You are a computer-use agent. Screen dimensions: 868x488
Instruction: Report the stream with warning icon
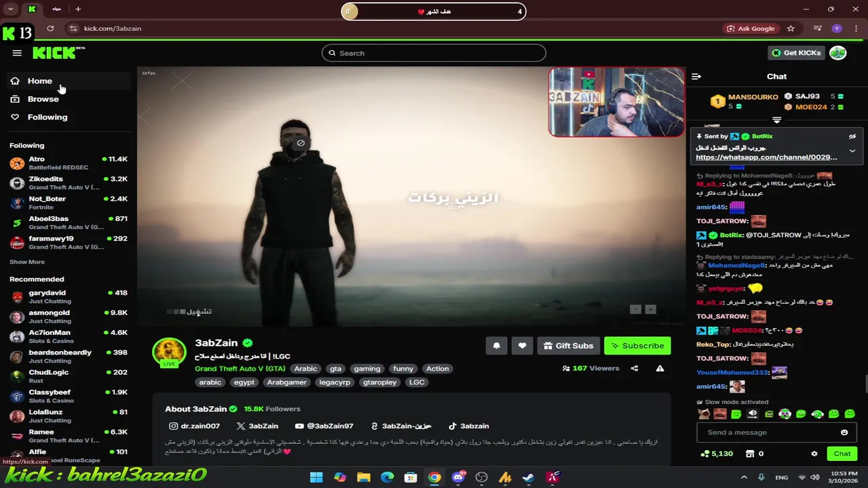tap(660, 368)
